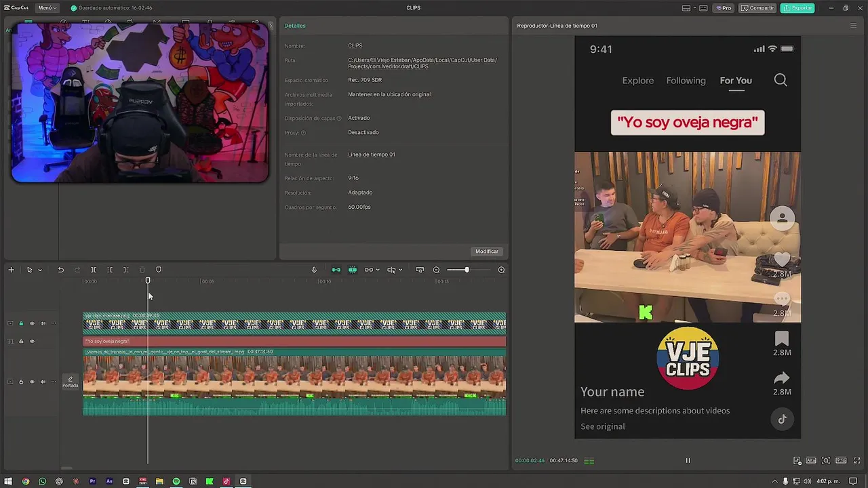Open the Detalles tab
Image resolution: width=868 pixels, height=488 pixels.
coord(295,26)
